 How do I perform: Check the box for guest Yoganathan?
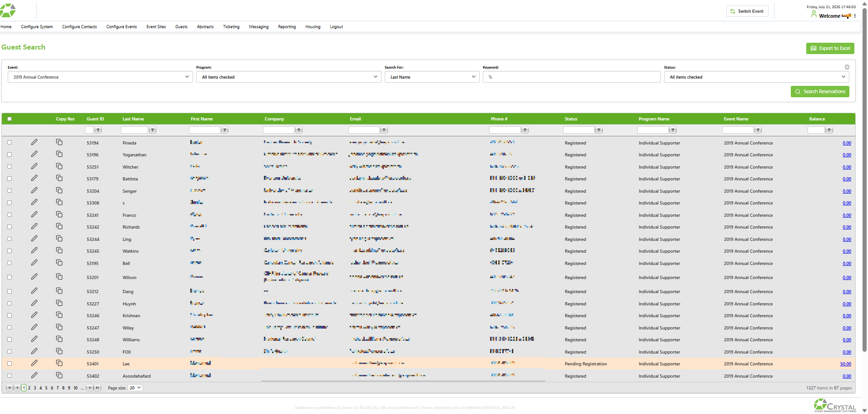[10, 155]
